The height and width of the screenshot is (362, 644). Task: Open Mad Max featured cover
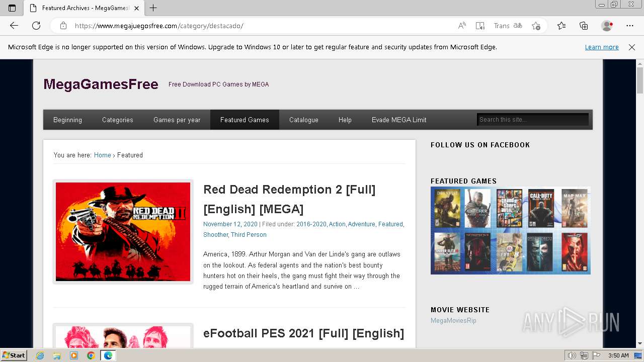(574, 209)
